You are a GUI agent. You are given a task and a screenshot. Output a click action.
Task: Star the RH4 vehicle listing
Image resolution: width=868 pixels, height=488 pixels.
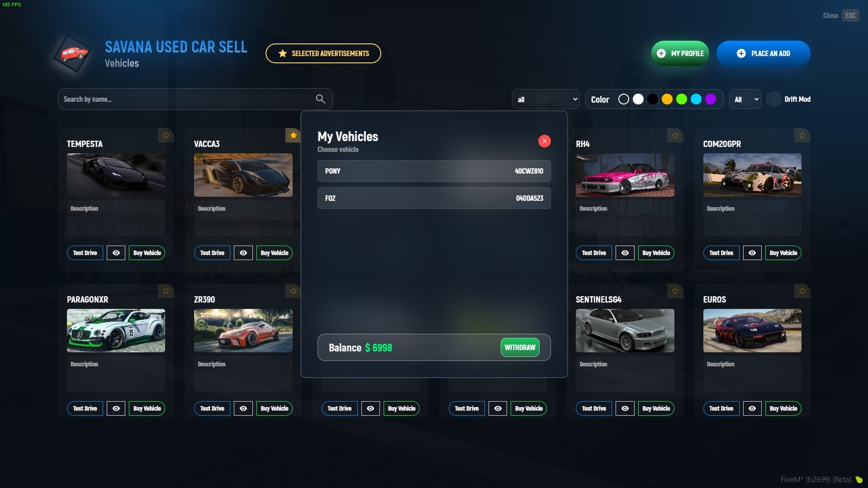click(675, 135)
